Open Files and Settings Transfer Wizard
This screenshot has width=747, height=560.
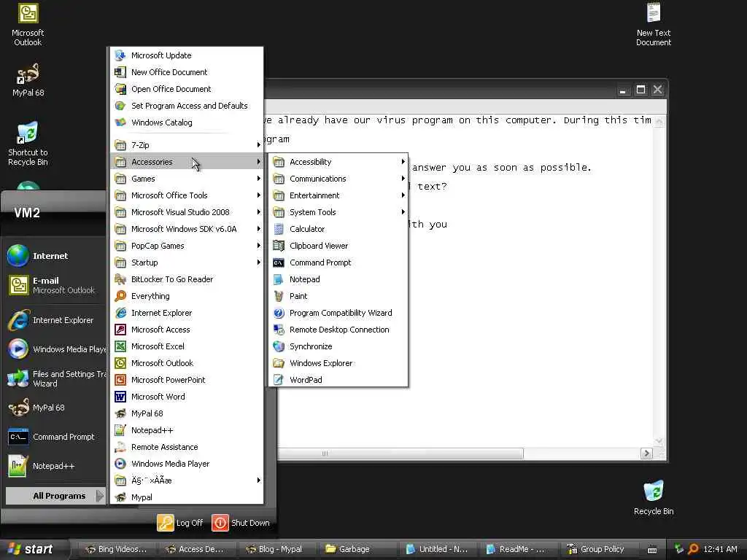(55, 378)
